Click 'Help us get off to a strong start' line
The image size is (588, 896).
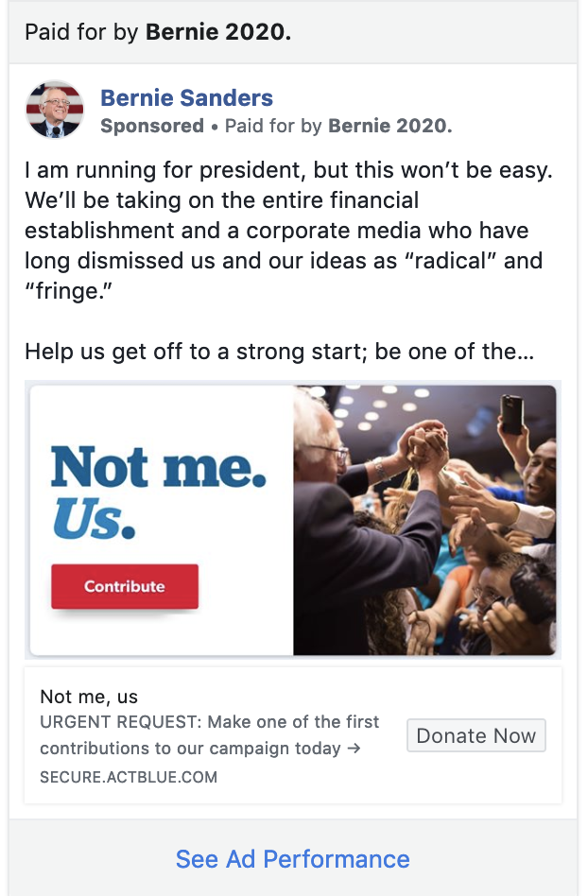(280, 352)
